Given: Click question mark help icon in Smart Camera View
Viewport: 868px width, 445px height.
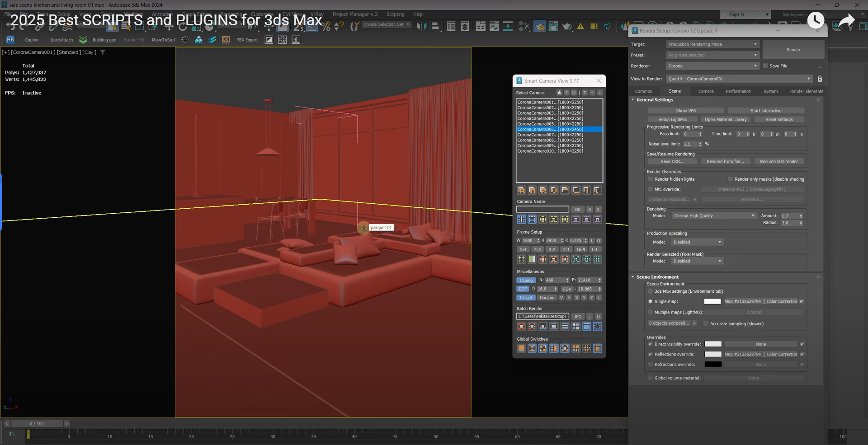Looking at the screenshot, I should tap(566, 93).
